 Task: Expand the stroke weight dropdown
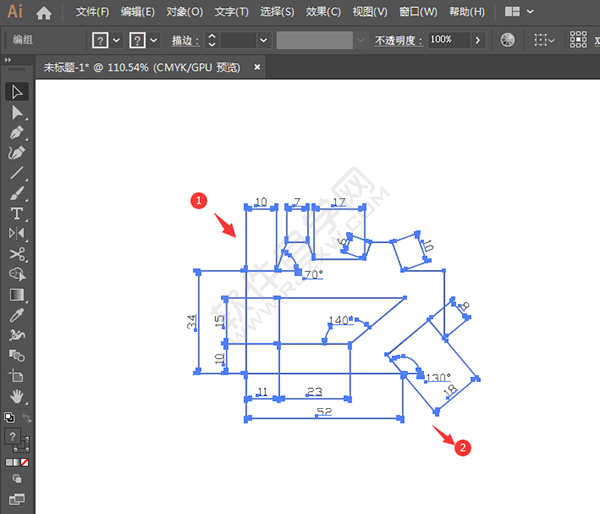264,40
